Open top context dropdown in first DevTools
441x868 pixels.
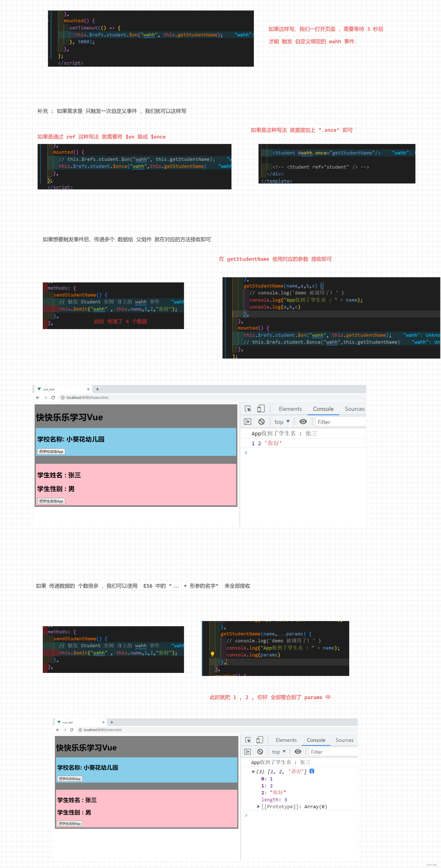282,421
